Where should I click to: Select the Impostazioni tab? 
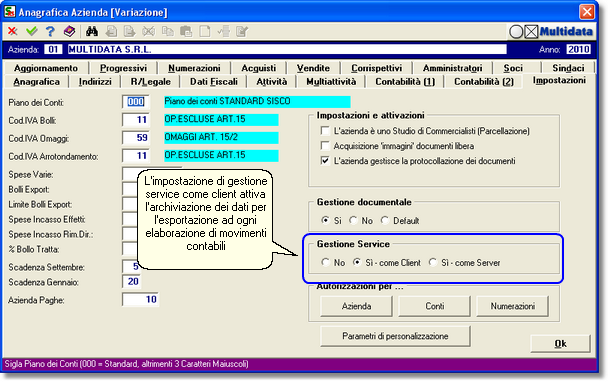click(559, 81)
